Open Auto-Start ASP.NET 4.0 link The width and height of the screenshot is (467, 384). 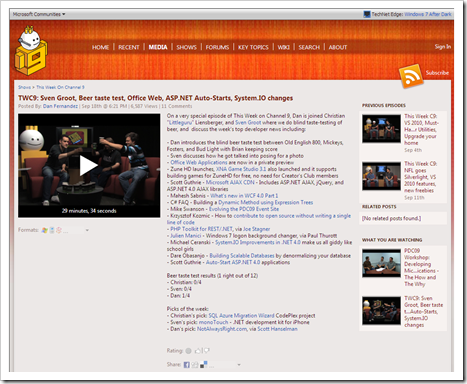[233, 262]
